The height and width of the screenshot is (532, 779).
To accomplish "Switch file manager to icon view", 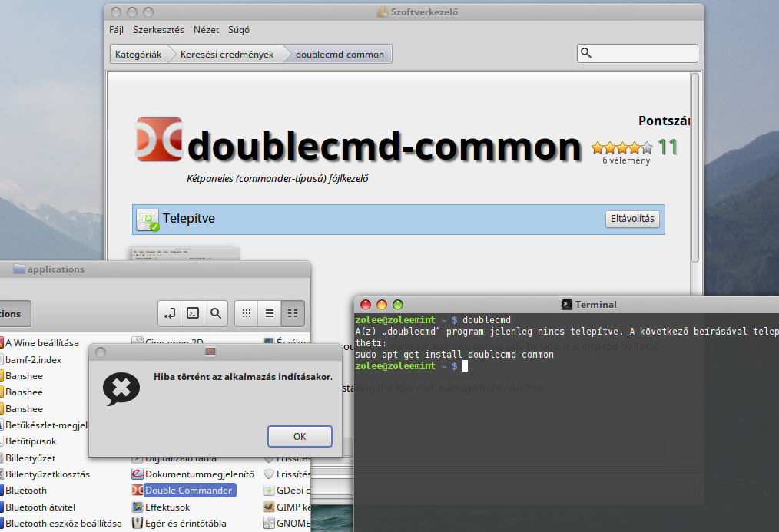I will (247, 313).
